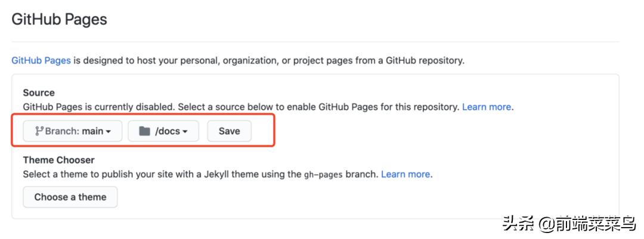Follow the blue GitHub Pages link
The image size is (644, 239).
click(41, 60)
